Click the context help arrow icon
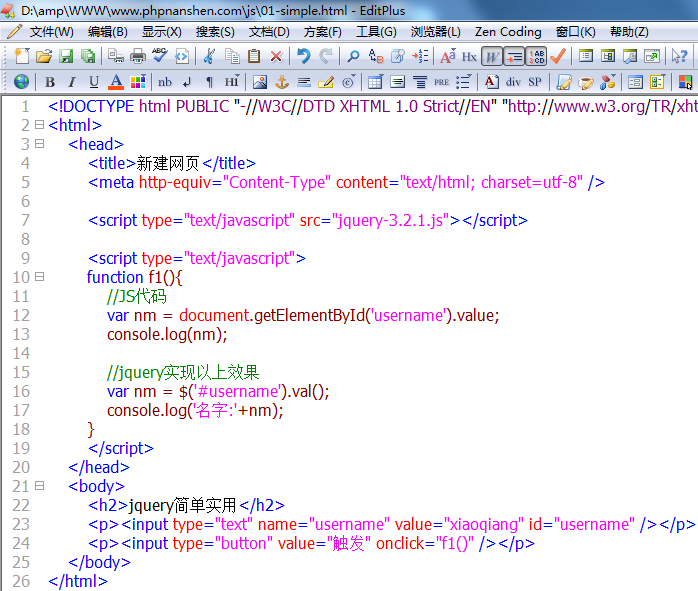Screen dimensions: 698x591 tap(679, 57)
